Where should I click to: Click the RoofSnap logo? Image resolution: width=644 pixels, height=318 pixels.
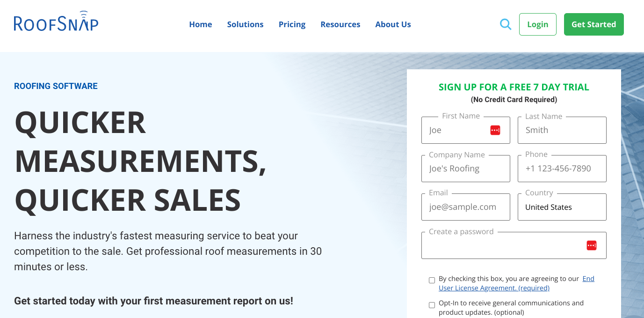click(56, 22)
